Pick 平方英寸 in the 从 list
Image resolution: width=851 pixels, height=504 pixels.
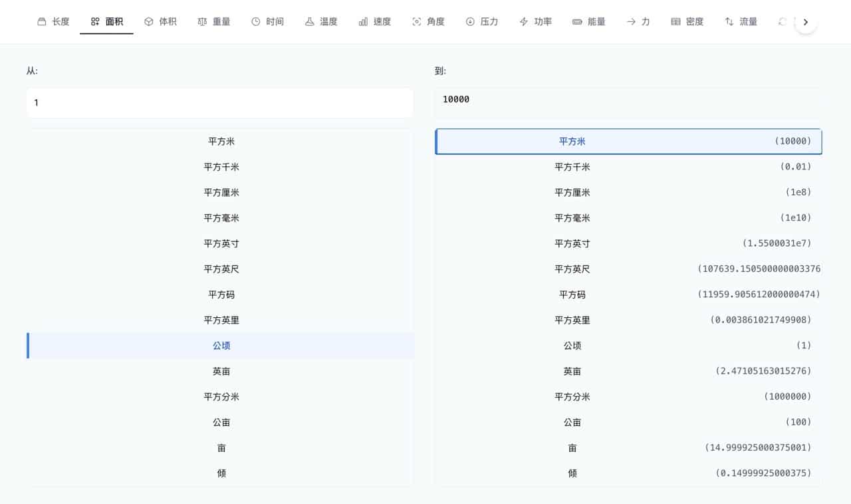point(220,243)
